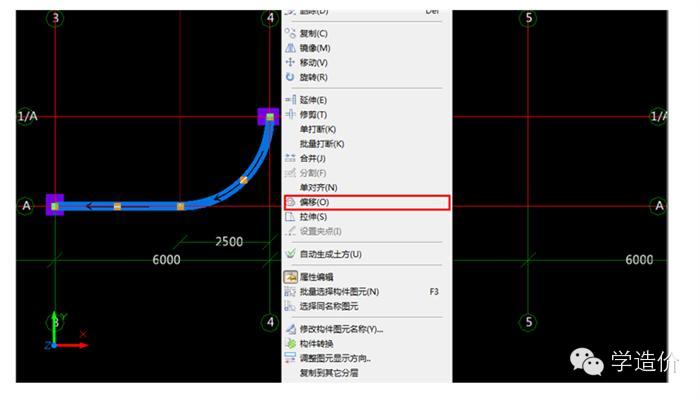Screen dimensions: 700x398
Task: Click the beam endpoint grip at axis 3 and A
Action: point(54,206)
